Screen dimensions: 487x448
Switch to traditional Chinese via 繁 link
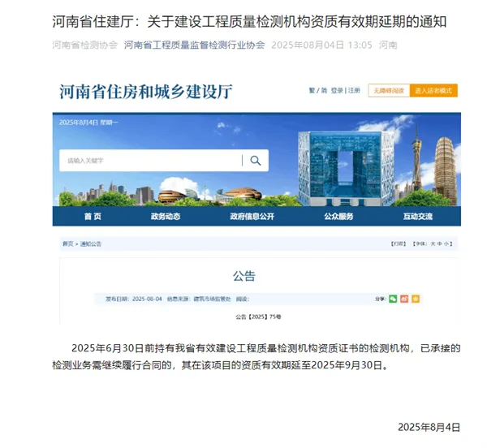pos(312,90)
